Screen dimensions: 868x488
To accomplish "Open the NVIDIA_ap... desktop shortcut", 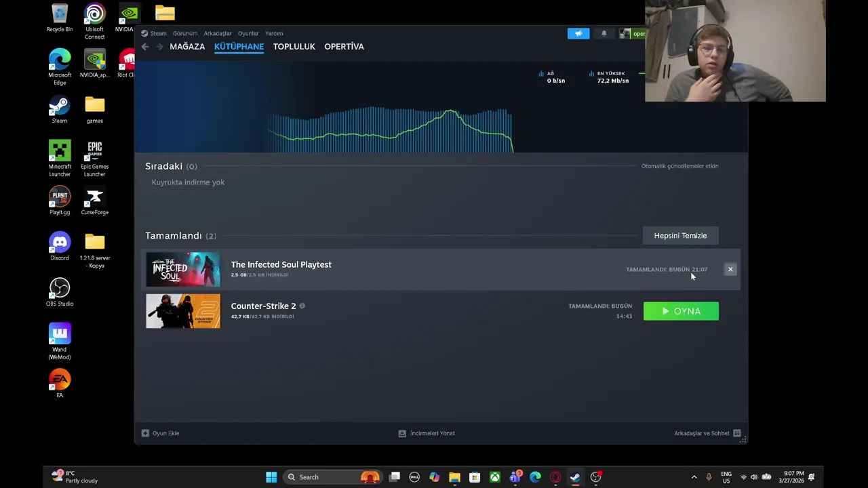I will [95, 64].
